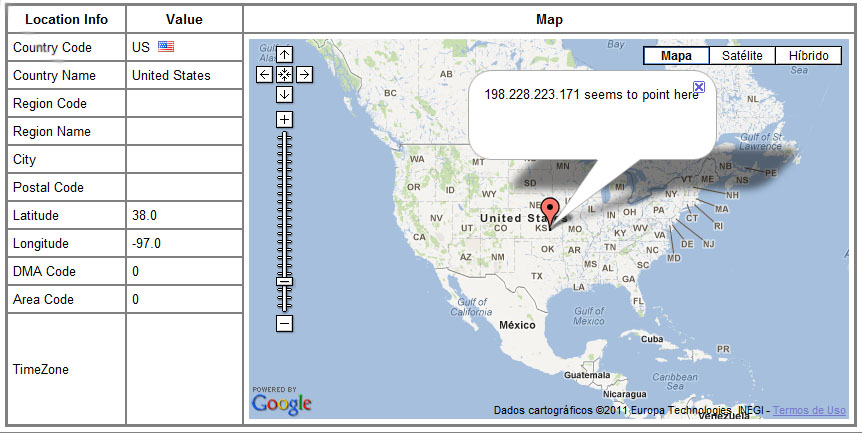This screenshot has width=862, height=433.
Task: Click the Longitude value -97.0
Action: point(147,243)
